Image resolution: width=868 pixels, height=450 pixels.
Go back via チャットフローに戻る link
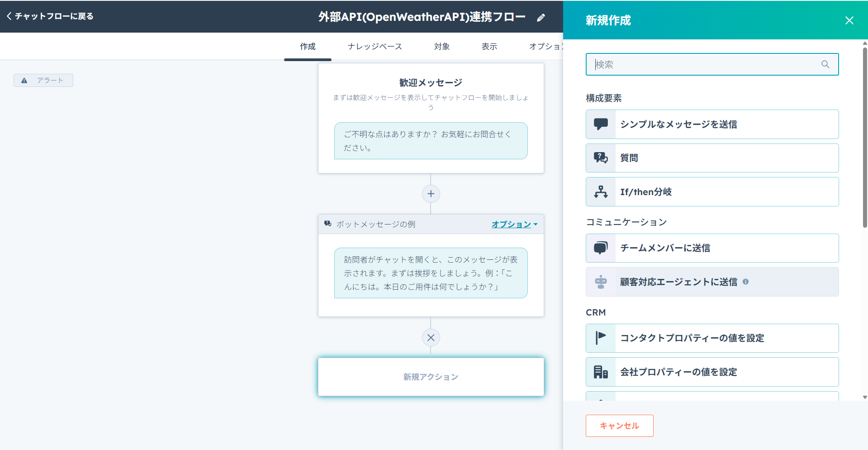50,16
